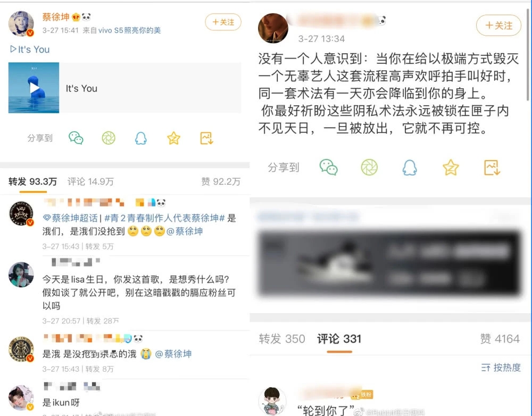The width and height of the screenshot is (532, 416).
Task: Open 按热度 comment sort options
Action: pos(501,368)
